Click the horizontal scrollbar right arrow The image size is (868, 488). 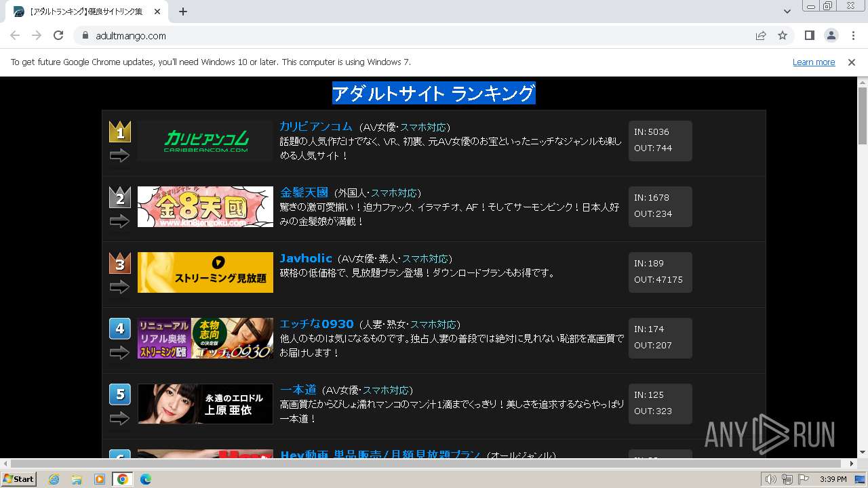point(852,464)
